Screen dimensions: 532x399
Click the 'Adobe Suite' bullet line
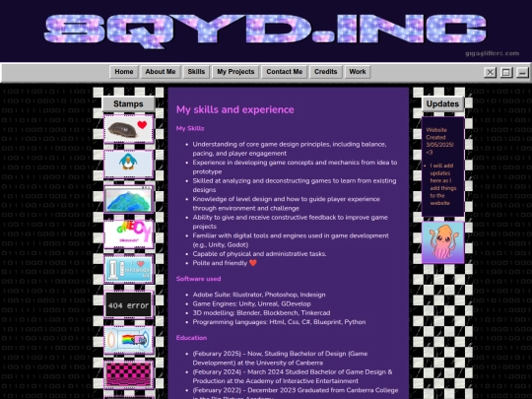point(259,295)
